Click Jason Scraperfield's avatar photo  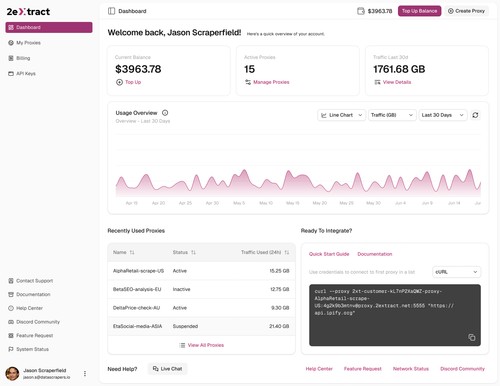click(x=12, y=374)
